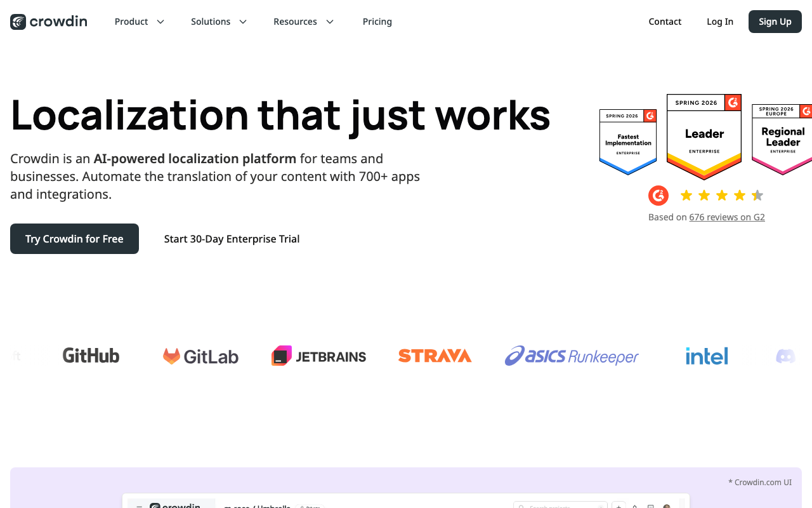Click the "* Crowdin.com UI" note
The height and width of the screenshot is (508, 812).
760,483
